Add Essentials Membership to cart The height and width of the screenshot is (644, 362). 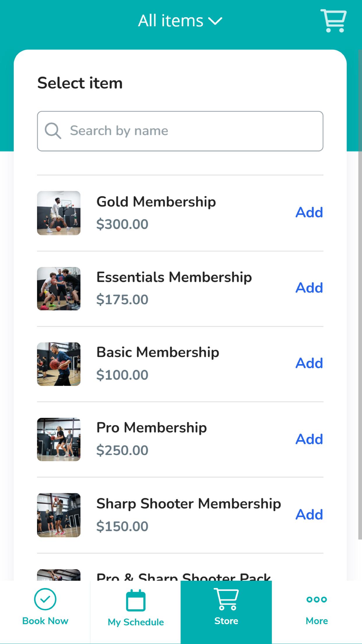tap(309, 288)
